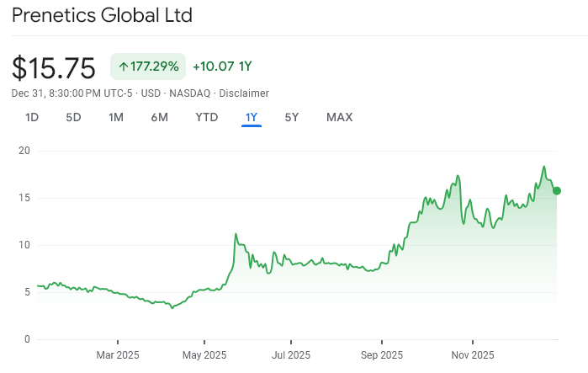Select the 1D time range tab
The width and height of the screenshot is (588, 373).
[x=32, y=117]
